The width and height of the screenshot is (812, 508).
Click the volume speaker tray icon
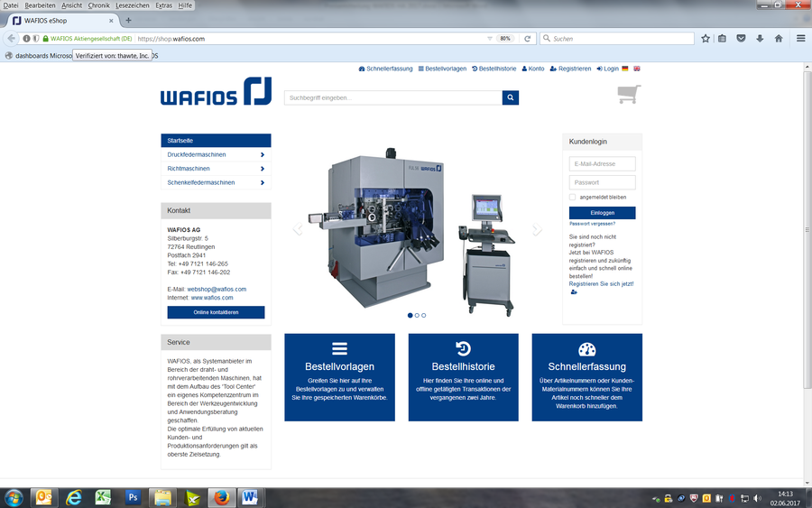(757, 498)
